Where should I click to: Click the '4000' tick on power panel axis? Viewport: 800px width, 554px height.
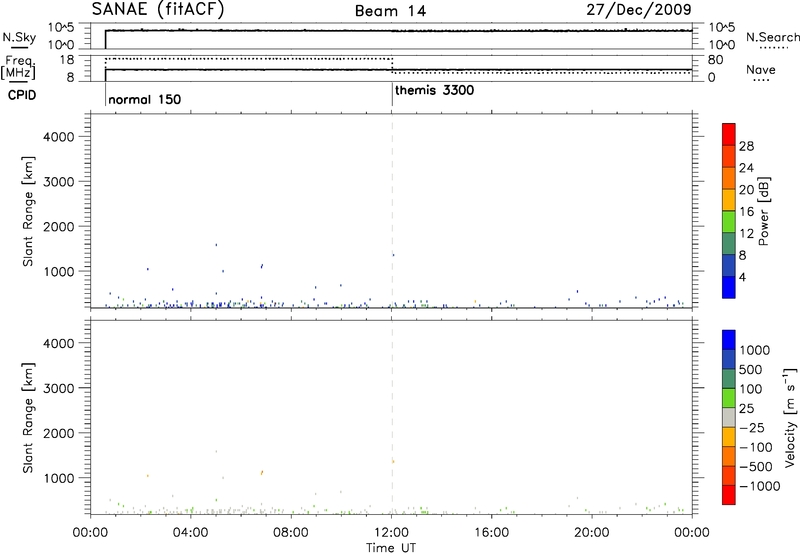[x=59, y=137]
